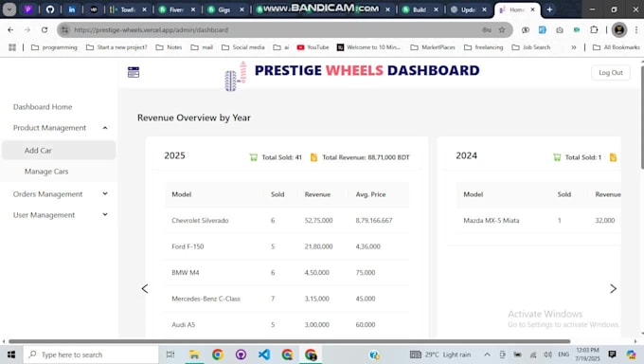This screenshot has width=644, height=364.
Task: Show hidden system tray icons
Action: click(487, 355)
